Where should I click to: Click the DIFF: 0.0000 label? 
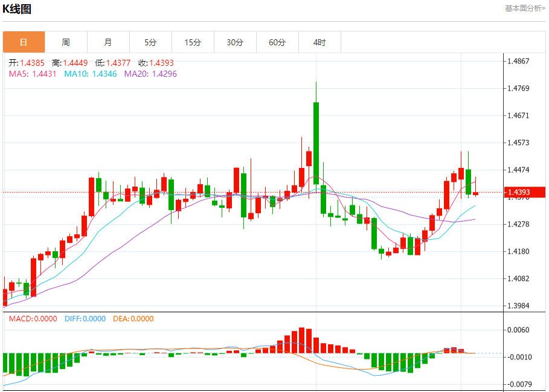pyautogui.click(x=85, y=318)
